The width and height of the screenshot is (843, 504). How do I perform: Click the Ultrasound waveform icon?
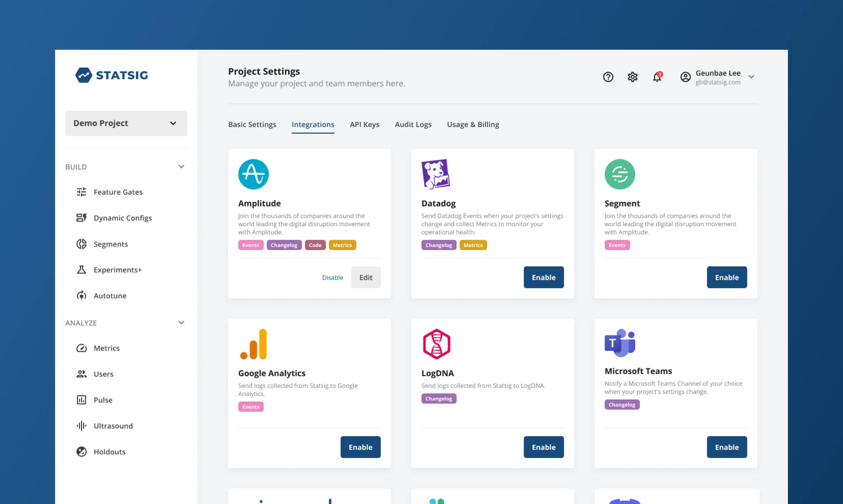point(81,425)
